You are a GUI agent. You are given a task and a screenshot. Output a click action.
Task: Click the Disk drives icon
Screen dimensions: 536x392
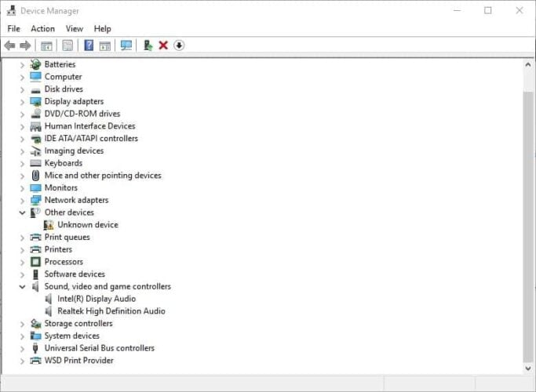coord(35,90)
